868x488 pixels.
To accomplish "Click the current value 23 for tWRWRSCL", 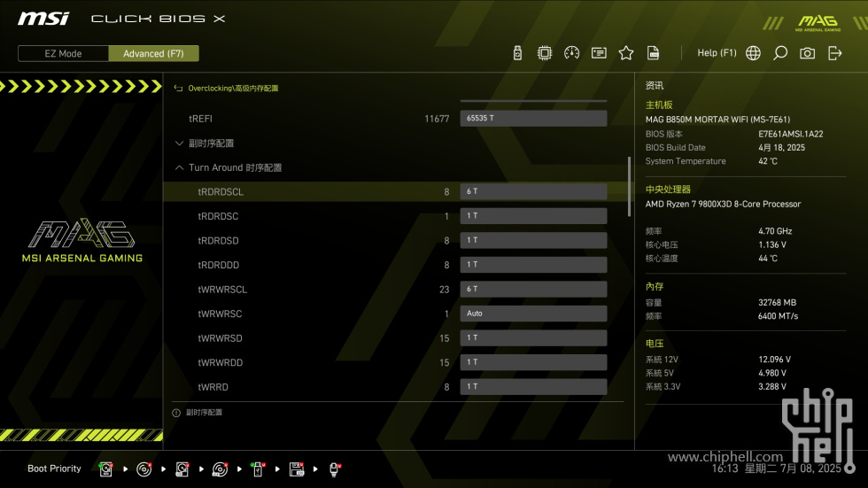I will 444,290.
